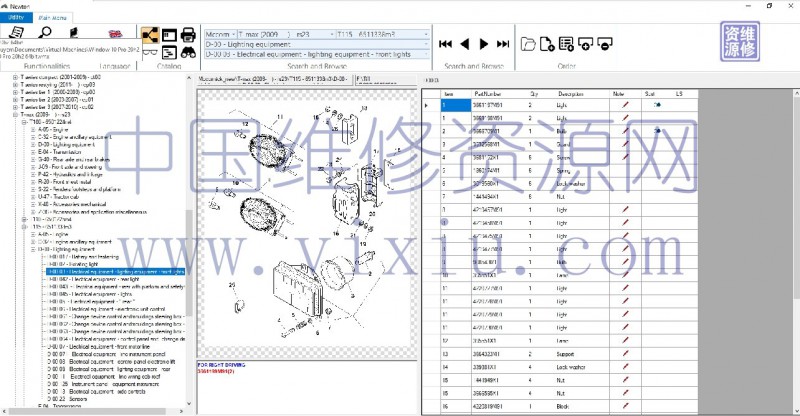Screen dimensions: 800x416
Task: Open note pencil for Block row
Action: point(625,406)
